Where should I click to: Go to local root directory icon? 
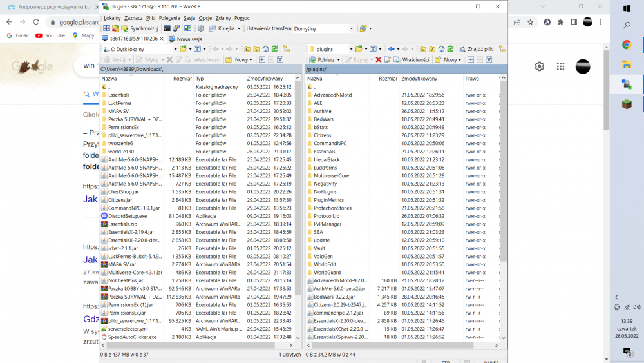256,49
